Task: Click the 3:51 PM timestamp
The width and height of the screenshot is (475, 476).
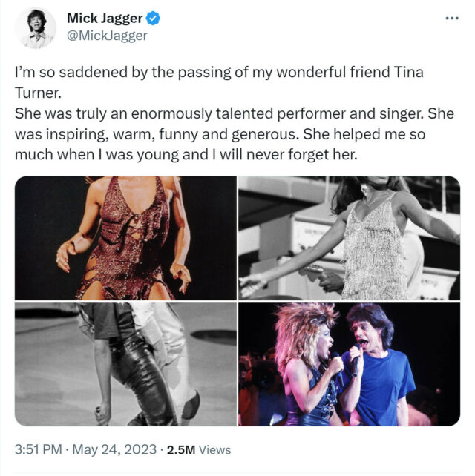Action: click(39, 449)
